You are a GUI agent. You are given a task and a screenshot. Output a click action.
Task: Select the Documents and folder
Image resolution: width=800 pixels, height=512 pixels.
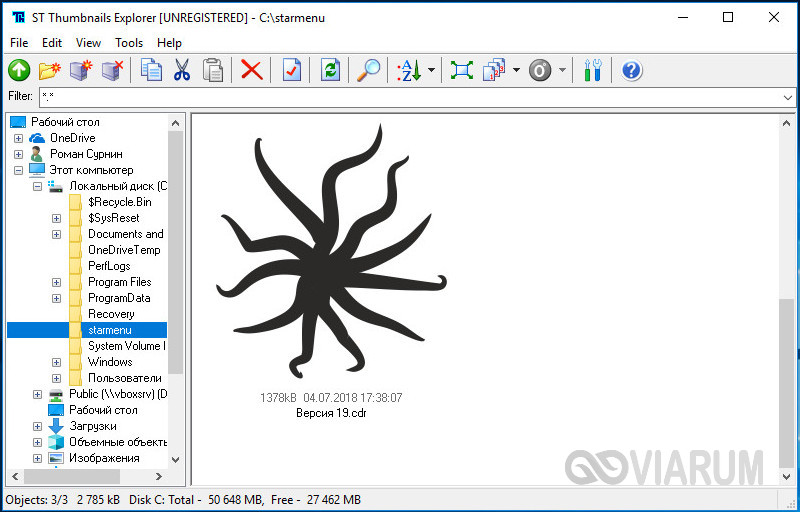(x=126, y=234)
